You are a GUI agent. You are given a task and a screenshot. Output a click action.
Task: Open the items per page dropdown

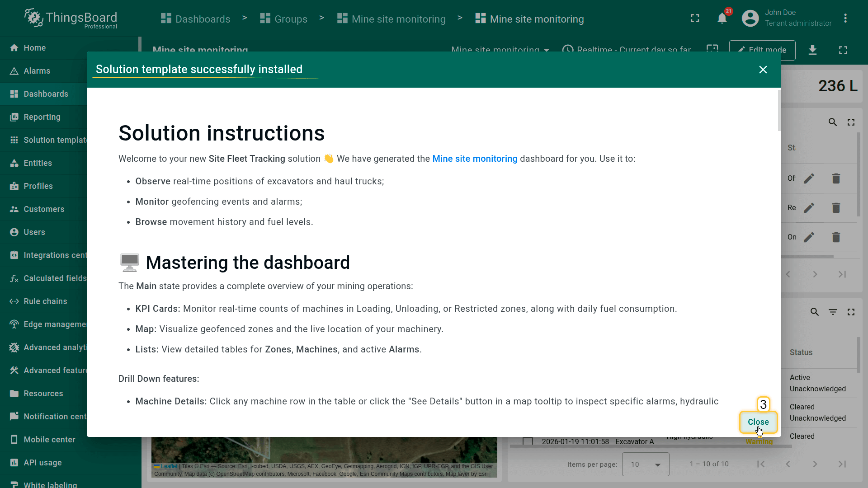[646, 464]
